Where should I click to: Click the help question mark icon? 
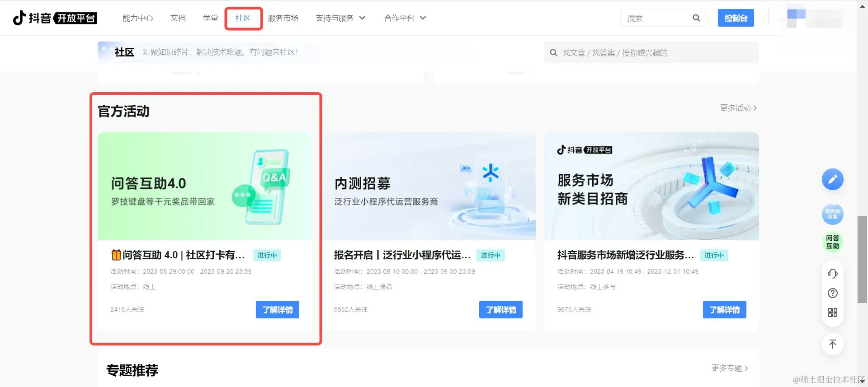(832, 293)
